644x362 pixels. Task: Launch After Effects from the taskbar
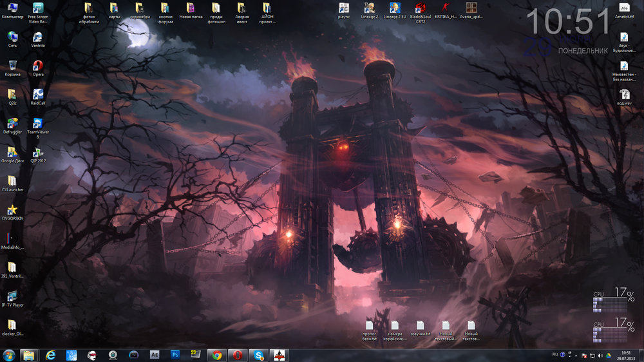tap(154, 355)
